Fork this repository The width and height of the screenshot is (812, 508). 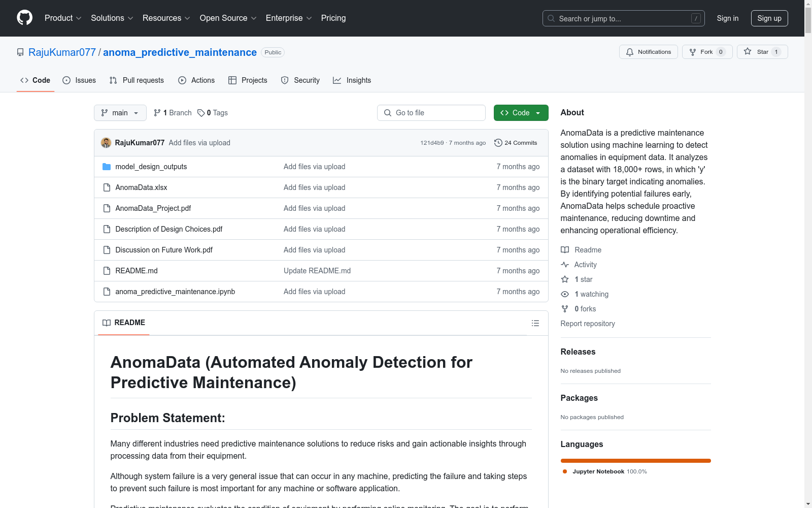707,52
